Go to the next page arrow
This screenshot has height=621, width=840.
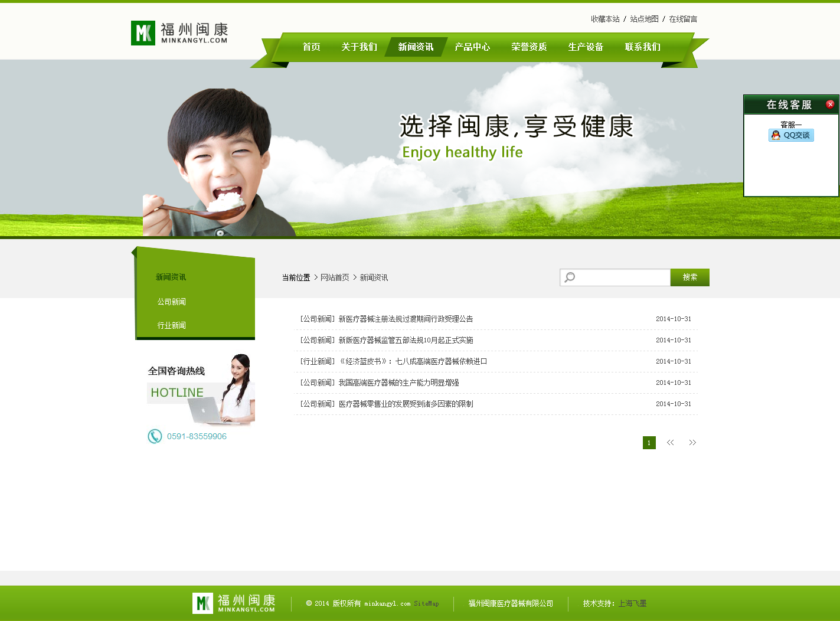(x=692, y=443)
